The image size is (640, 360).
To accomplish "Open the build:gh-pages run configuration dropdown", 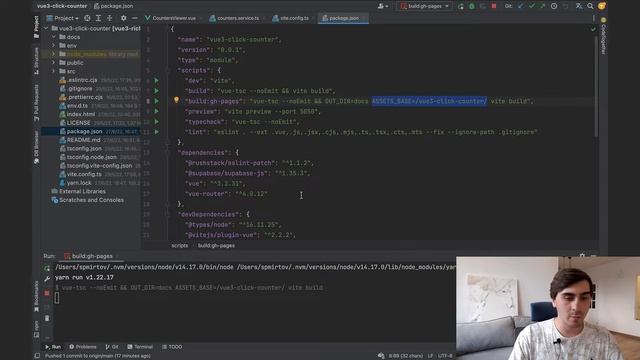I will click(x=424, y=6).
